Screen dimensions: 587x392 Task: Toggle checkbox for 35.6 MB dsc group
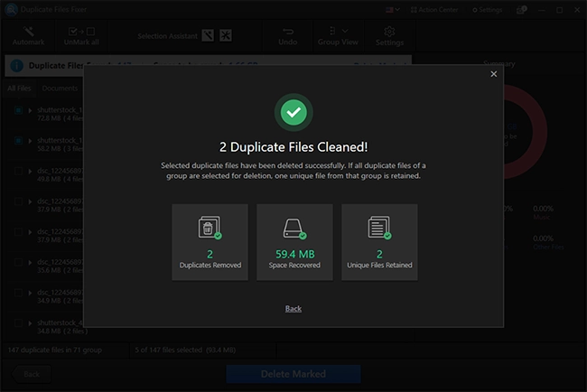click(18, 262)
